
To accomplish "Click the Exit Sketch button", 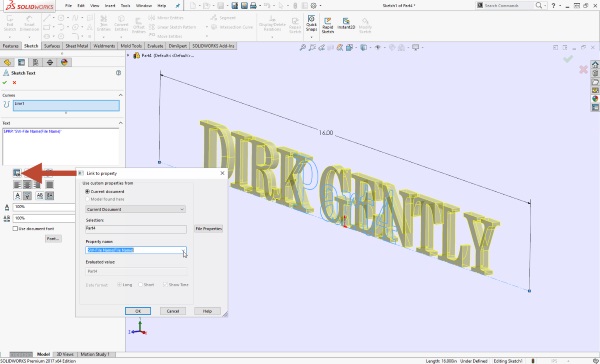I will click(10, 24).
